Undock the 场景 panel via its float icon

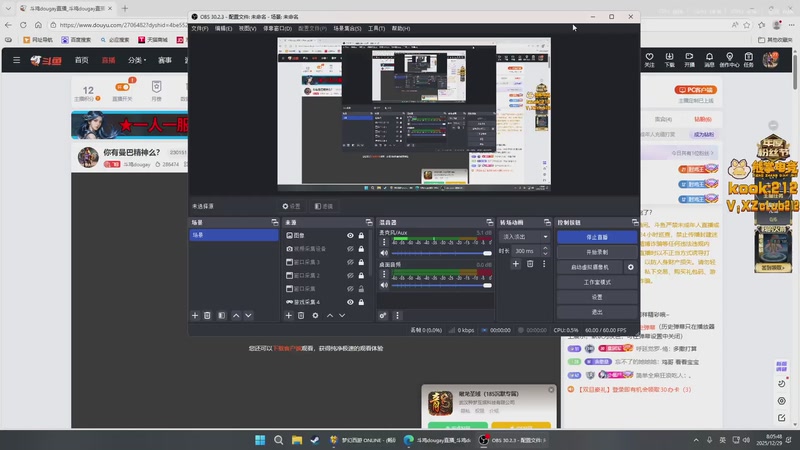[274, 222]
